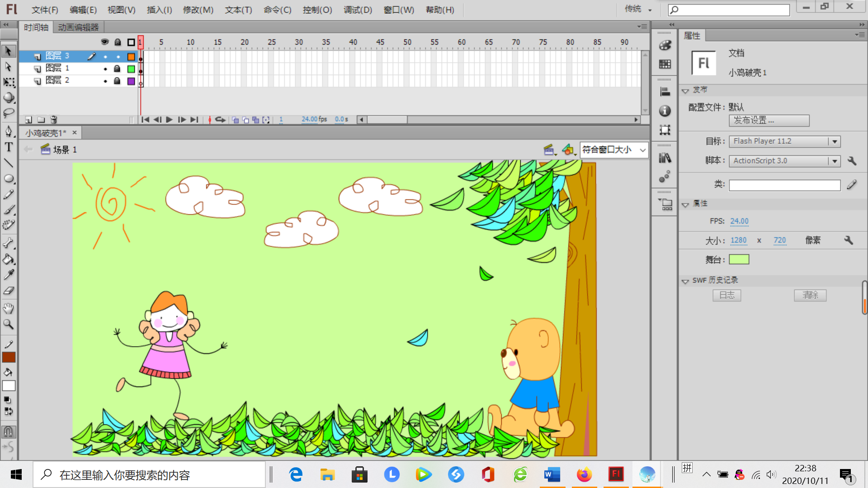Toggle outline view for 图层 1
The image size is (868, 488).
[131, 69]
